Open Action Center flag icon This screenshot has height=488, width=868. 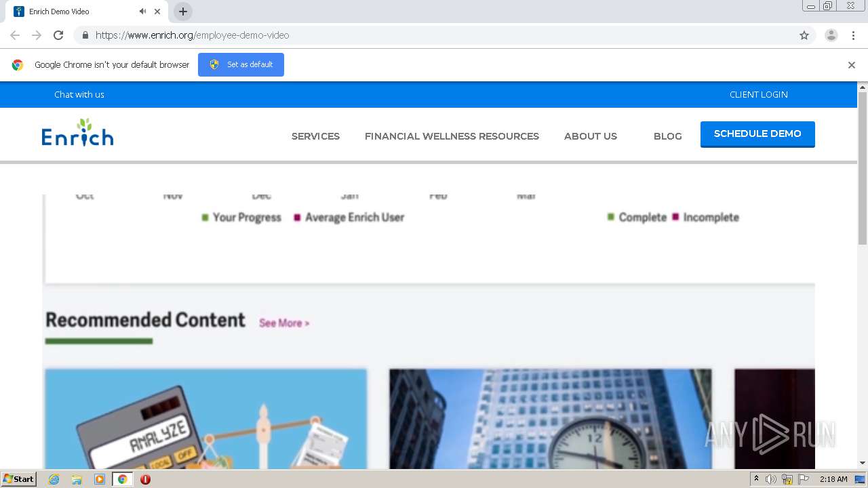click(804, 479)
